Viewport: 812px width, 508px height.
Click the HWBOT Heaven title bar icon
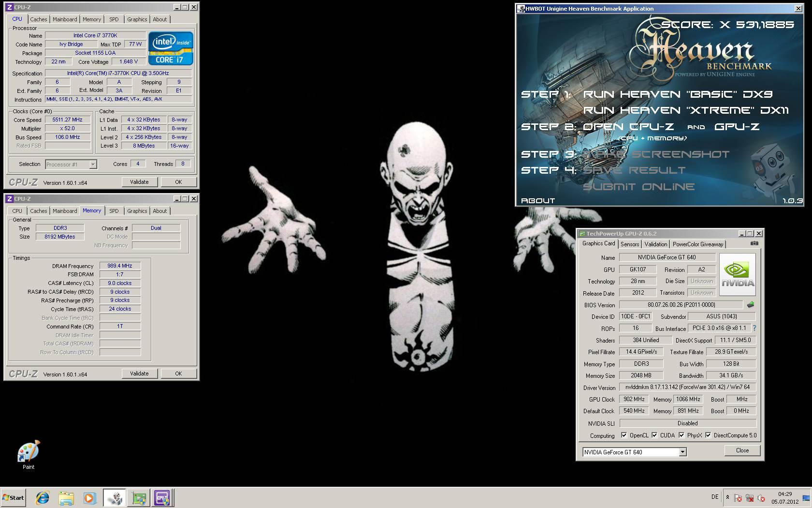(x=521, y=9)
